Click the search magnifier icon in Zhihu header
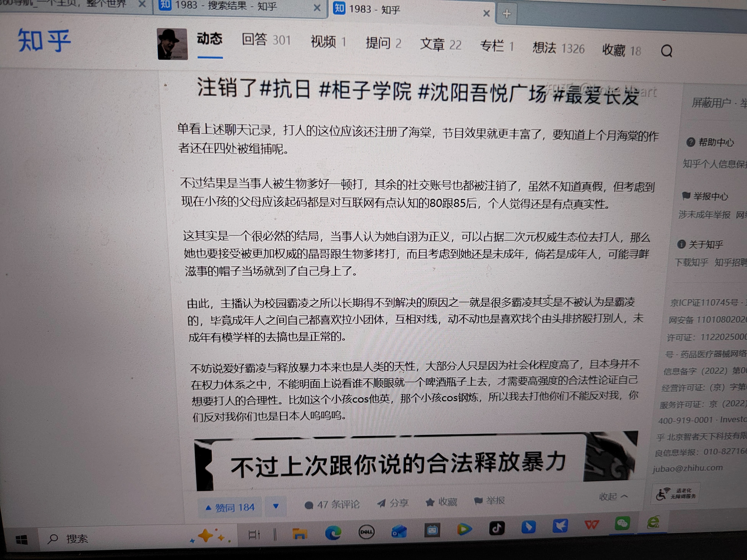Image resolution: width=747 pixels, height=560 pixels. pyautogui.click(x=666, y=51)
